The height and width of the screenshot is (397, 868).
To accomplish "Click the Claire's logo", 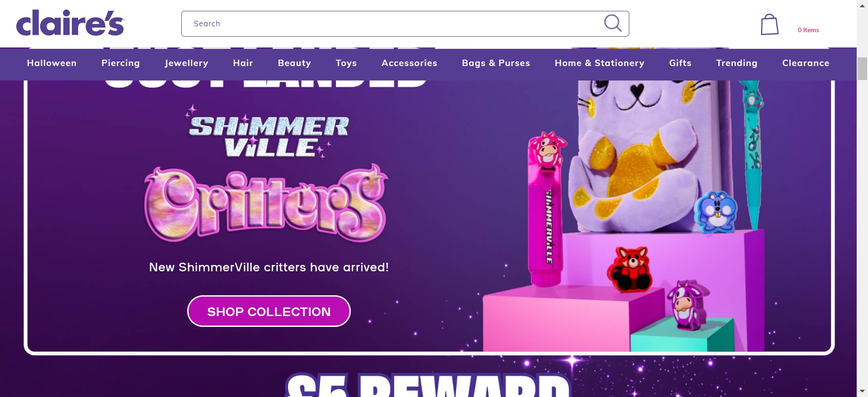I will point(70,23).
